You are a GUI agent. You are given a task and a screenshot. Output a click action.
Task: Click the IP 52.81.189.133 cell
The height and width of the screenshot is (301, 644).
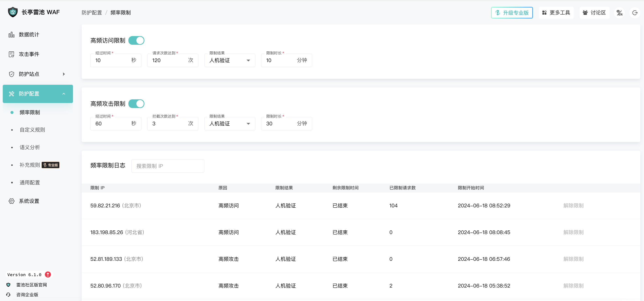(x=117, y=259)
